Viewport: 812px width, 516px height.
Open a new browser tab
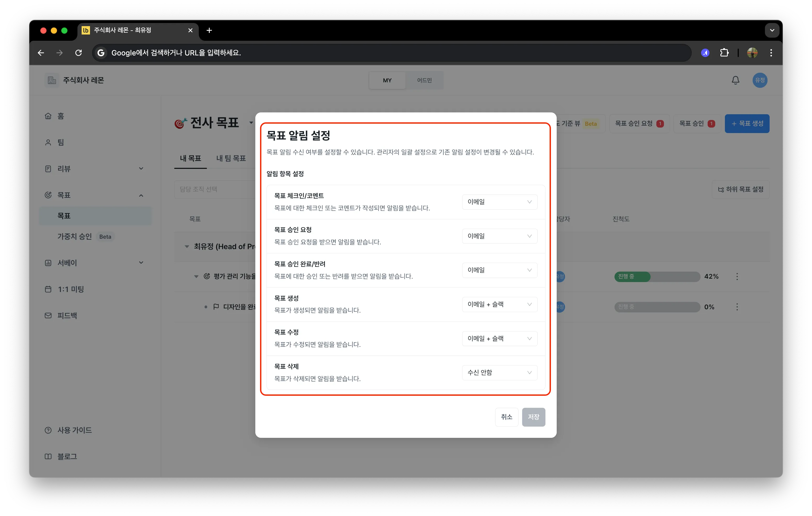[209, 30]
